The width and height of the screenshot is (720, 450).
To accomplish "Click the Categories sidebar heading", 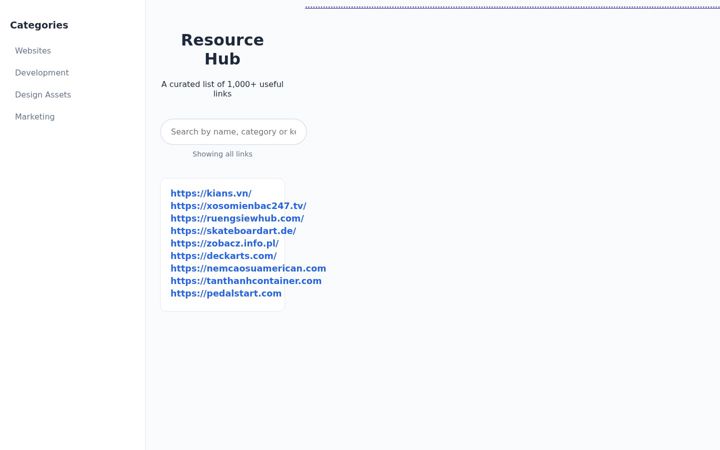I will tap(39, 25).
